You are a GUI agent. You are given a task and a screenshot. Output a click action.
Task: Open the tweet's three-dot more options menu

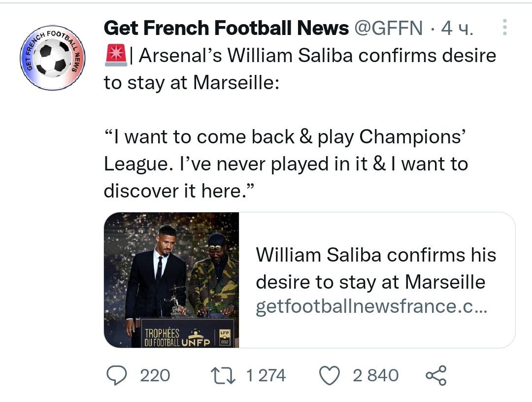(x=504, y=28)
